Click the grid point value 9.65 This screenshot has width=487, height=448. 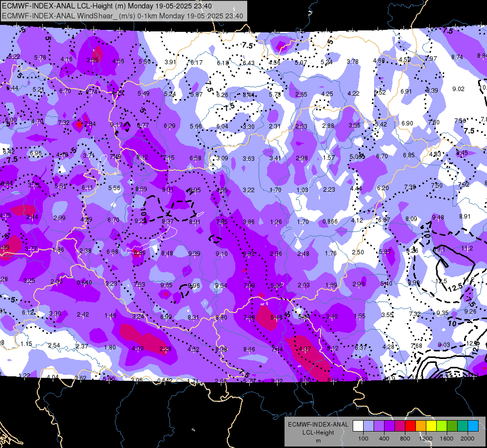click(x=167, y=285)
